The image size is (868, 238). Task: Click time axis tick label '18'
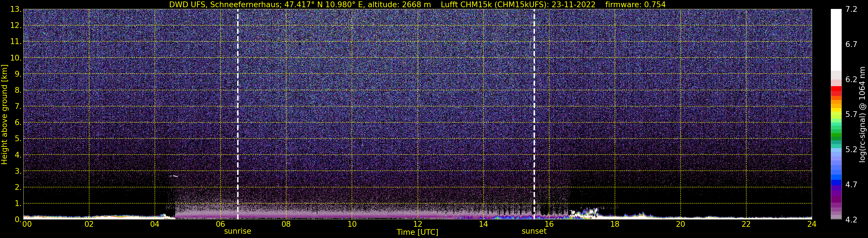[614, 224]
